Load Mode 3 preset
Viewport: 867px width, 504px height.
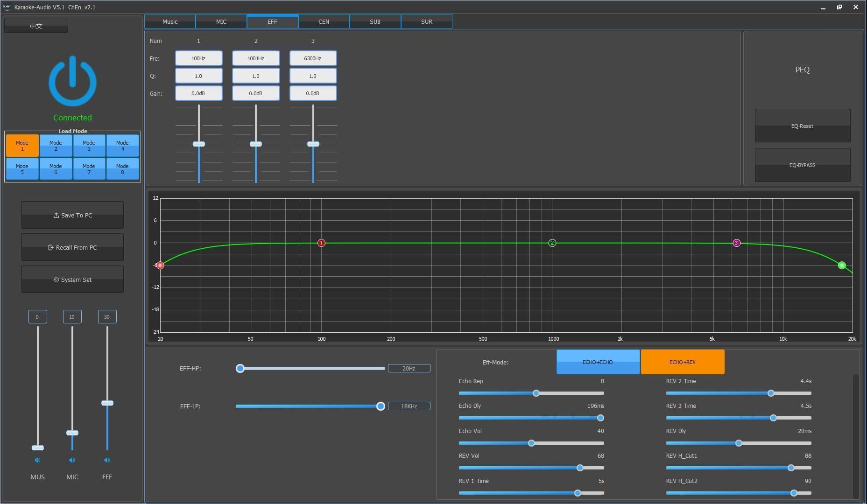(x=89, y=146)
